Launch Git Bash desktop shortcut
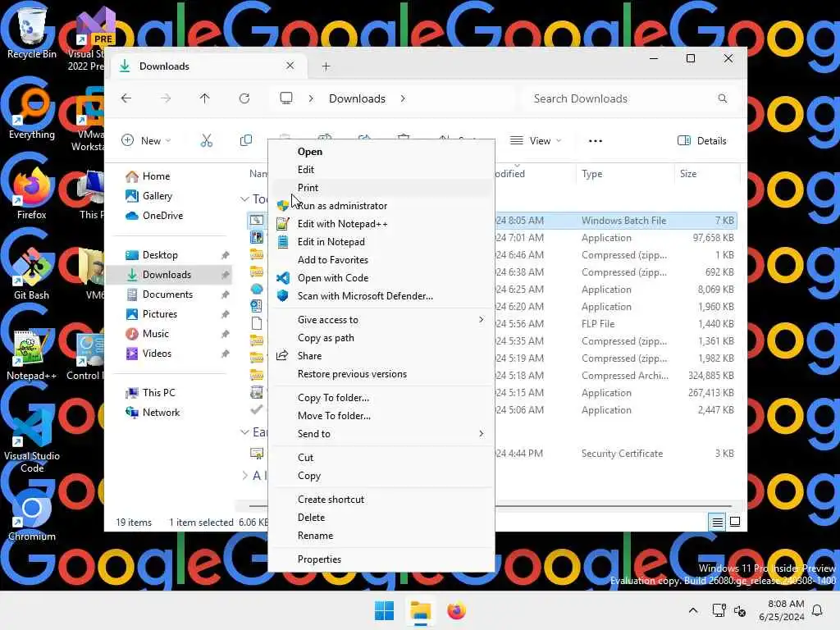840x630 pixels. click(32, 274)
